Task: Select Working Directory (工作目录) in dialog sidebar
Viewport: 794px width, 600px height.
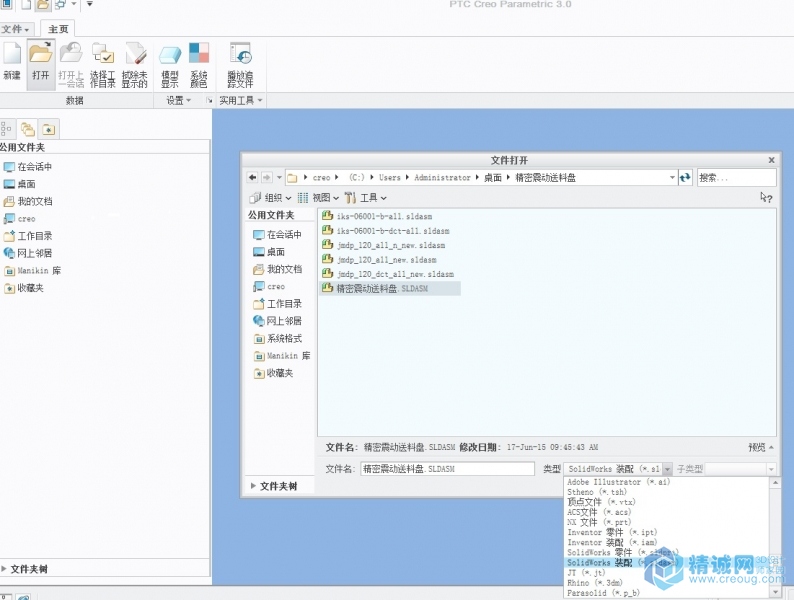Action: click(x=277, y=304)
